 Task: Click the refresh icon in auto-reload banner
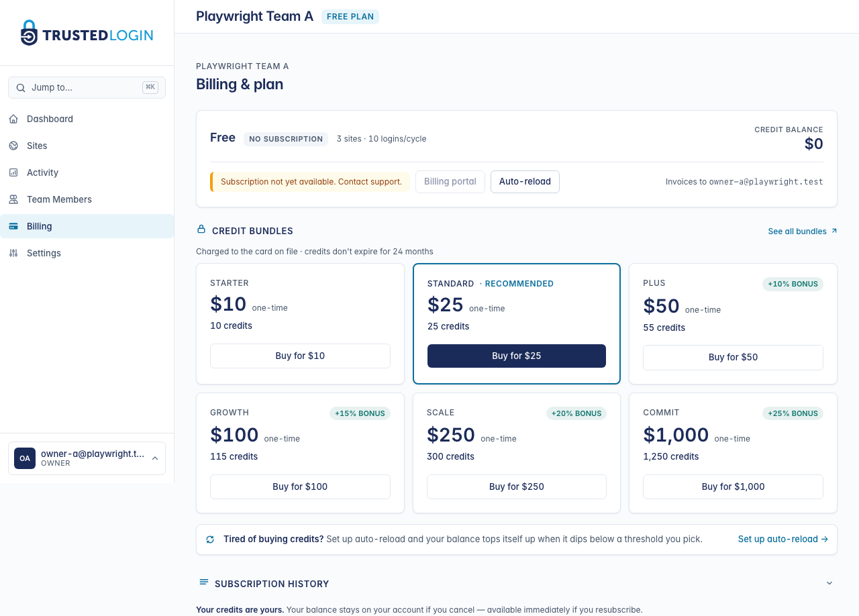point(209,539)
